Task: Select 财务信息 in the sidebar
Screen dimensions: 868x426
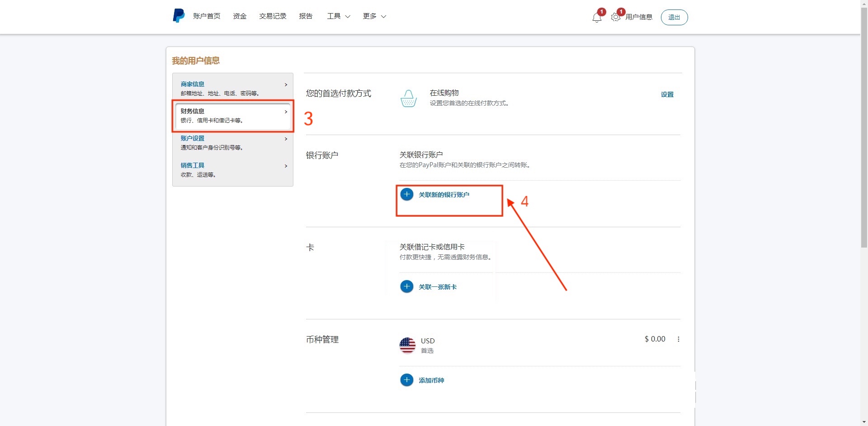Action: coord(192,111)
